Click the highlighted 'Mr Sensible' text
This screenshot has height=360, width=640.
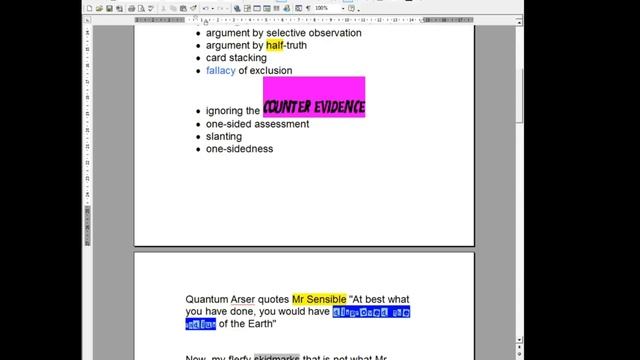tap(319, 299)
